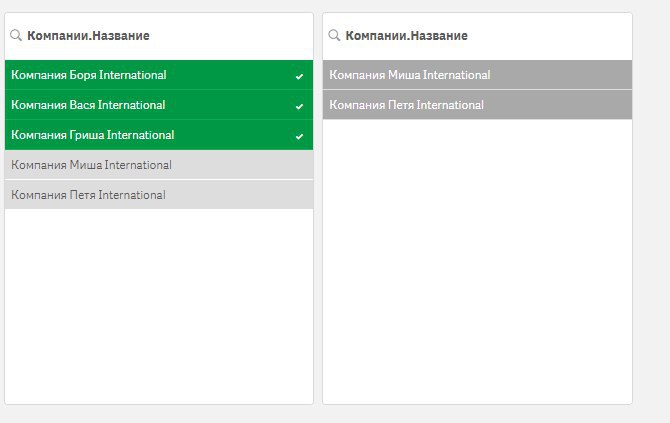Deselect Компания Вася International in the left list
Viewport: 670px width, 423px height.
[89, 105]
